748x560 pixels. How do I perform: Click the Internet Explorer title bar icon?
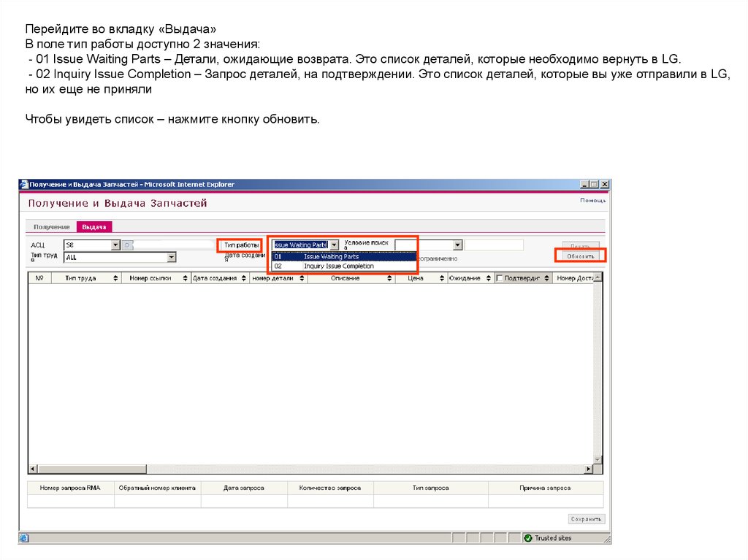(24, 185)
